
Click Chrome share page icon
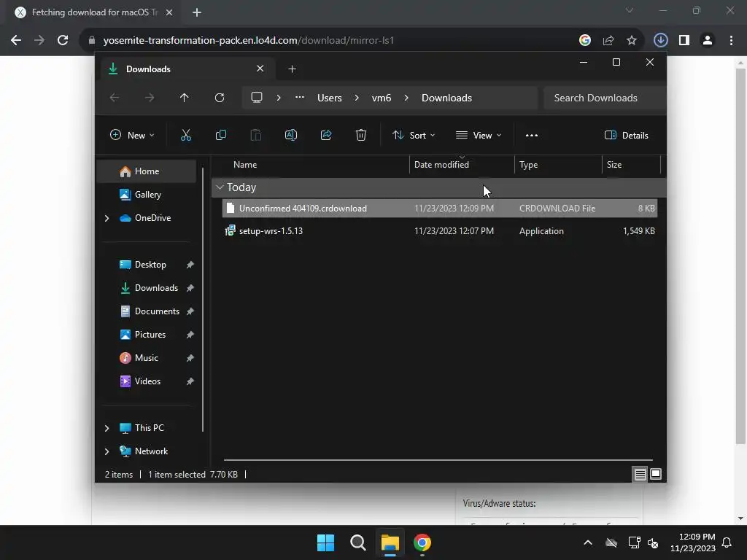click(608, 40)
